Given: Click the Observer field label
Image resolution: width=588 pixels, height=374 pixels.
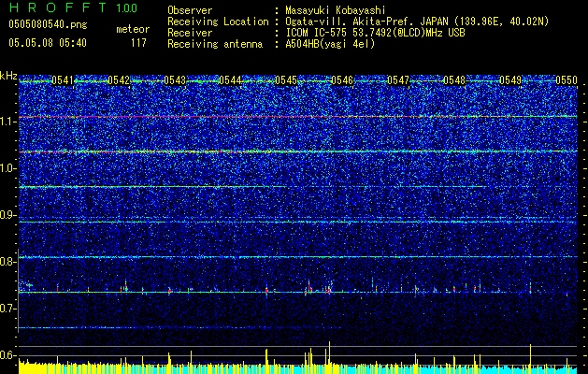Looking at the screenshot, I should click(x=190, y=10).
